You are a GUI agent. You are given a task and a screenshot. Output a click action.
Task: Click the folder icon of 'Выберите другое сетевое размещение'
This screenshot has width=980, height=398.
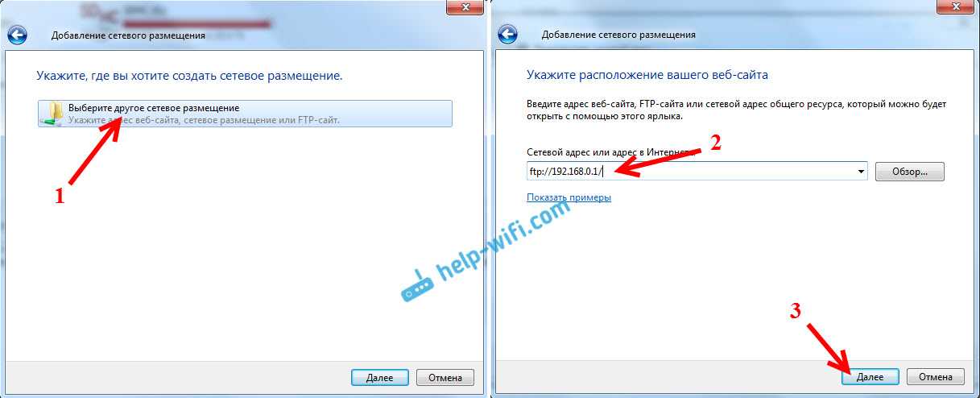pyautogui.click(x=52, y=114)
